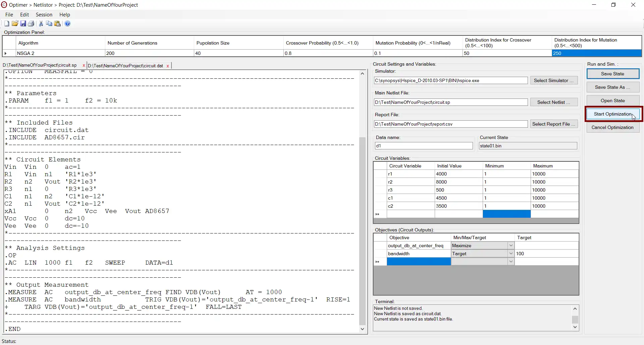
Task: Open the Target dropdown for bandwidth objective
Action: coord(511,254)
